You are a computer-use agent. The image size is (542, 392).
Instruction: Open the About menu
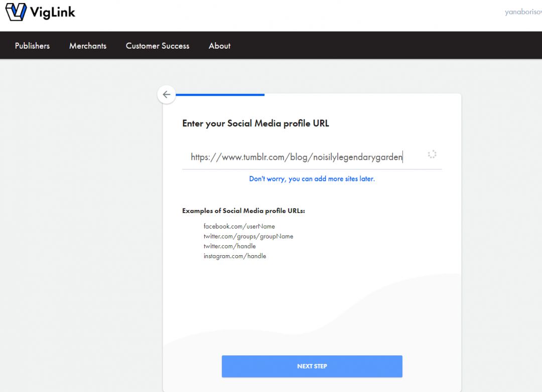click(219, 46)
